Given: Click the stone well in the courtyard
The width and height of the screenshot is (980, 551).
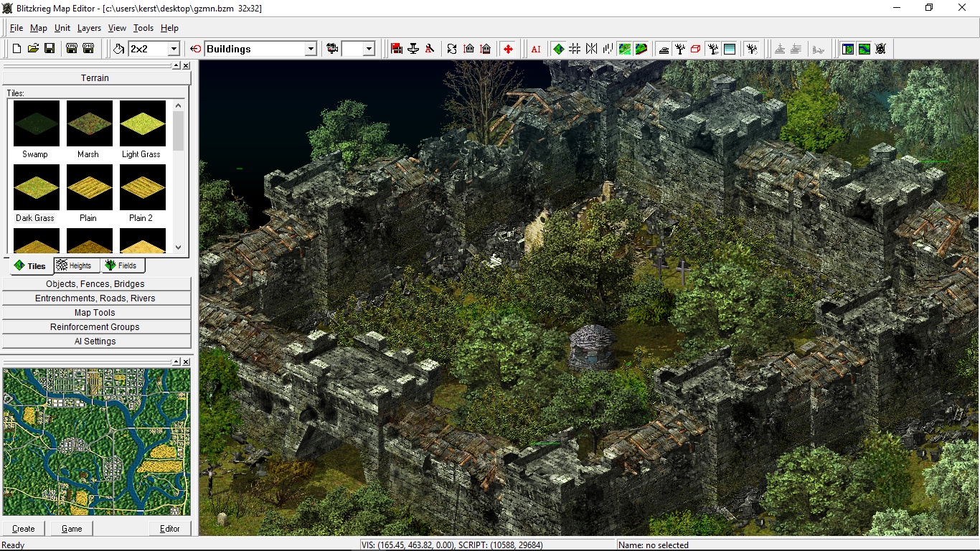Looking at the screenshot, I should [593, 347].
